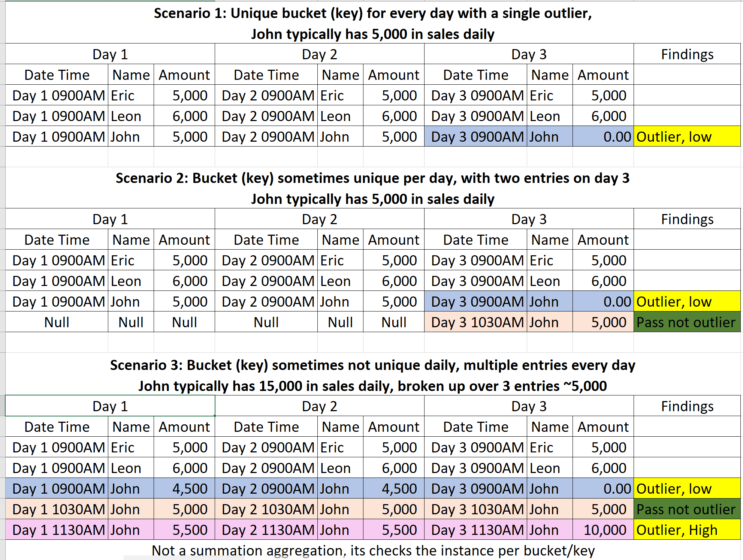
Task: Select the 10,000 amount cell for John
Action: (x=603, y=530)
